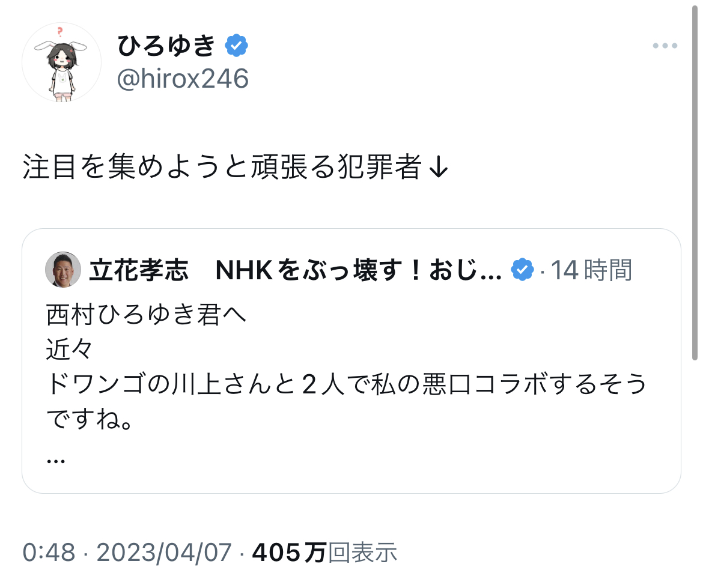Click the ですね。 line in quoted tweet

click(88, 419)
